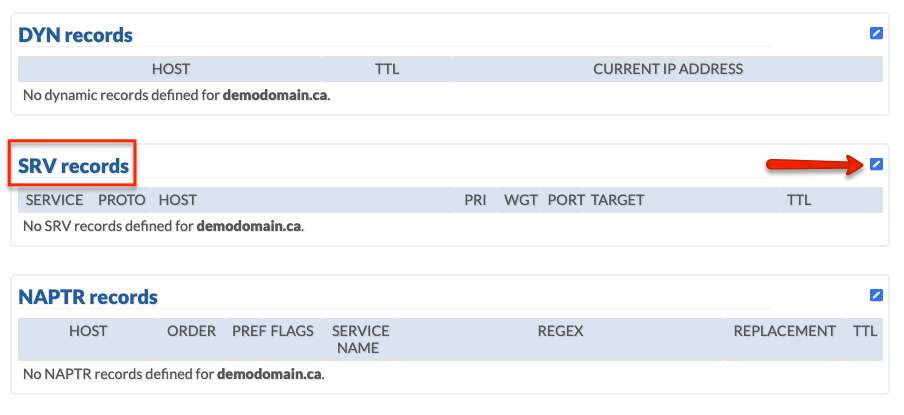Click the TTL header in DYN records
Image resolution: width=904 pixels, height=415 pixels.
tap(387, 69)
